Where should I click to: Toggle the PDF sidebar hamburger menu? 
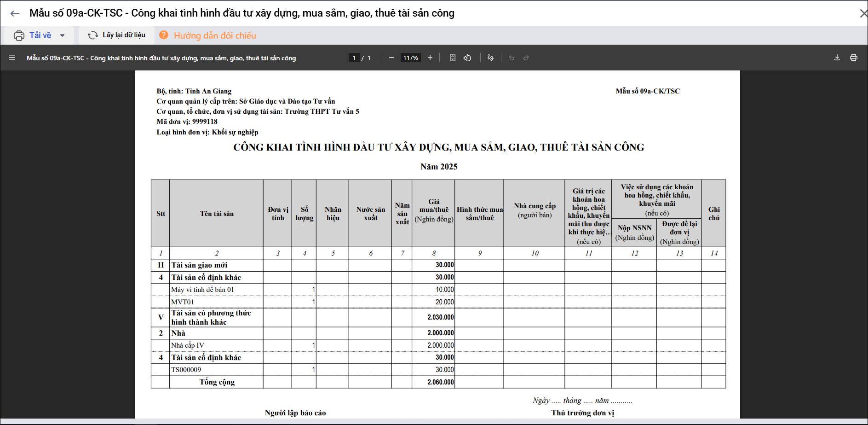point(12,58)
